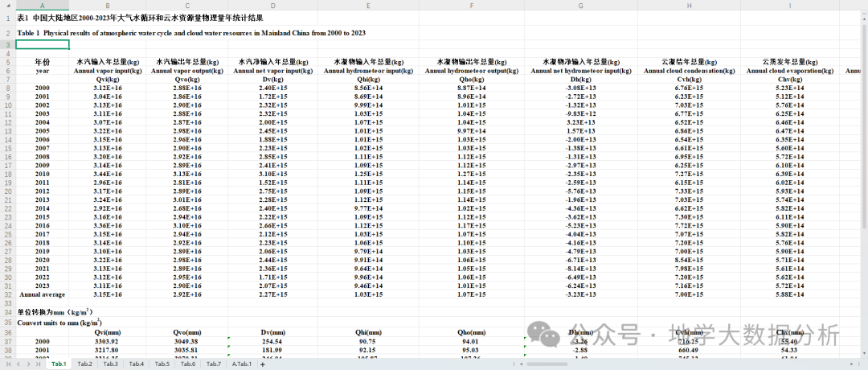Select column H header
868x370 pixels.
690,5
